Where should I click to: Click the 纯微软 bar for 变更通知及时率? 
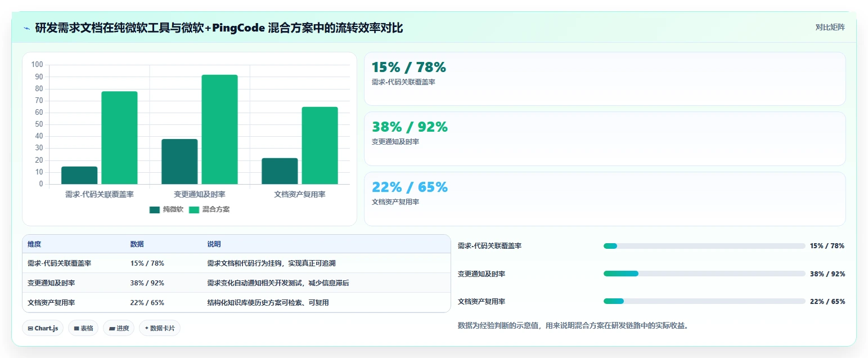[179, 162]
